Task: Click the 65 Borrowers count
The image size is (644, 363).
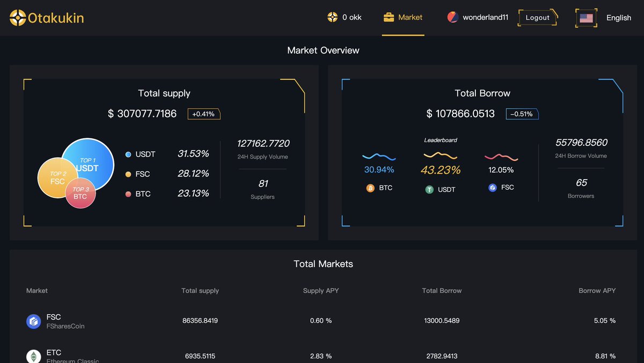Action: pos(581,183)
